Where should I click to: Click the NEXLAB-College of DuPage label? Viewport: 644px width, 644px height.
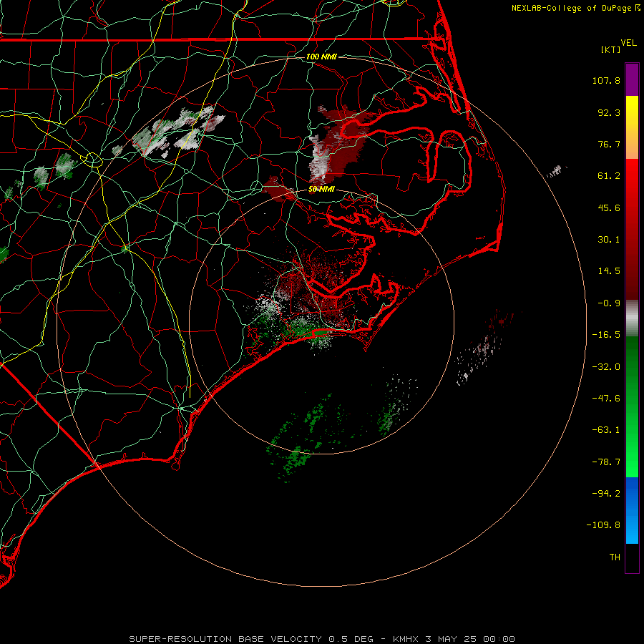point(571,8)
